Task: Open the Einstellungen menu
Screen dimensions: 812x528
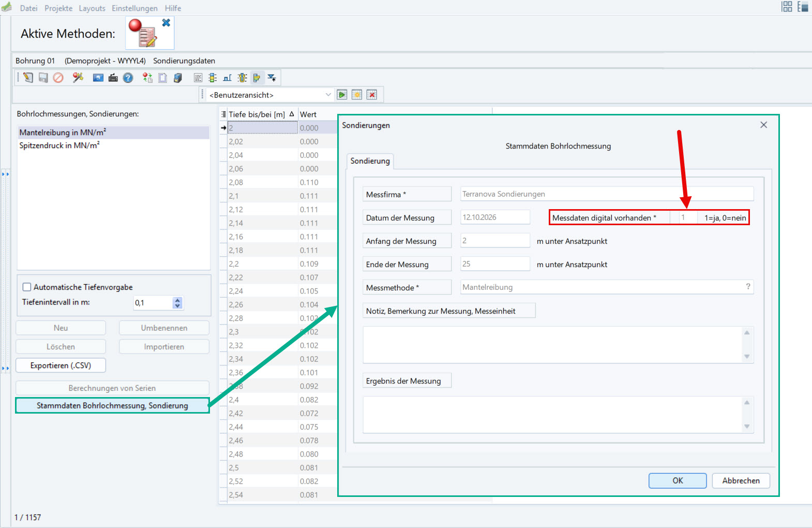Action: (135, 8)
